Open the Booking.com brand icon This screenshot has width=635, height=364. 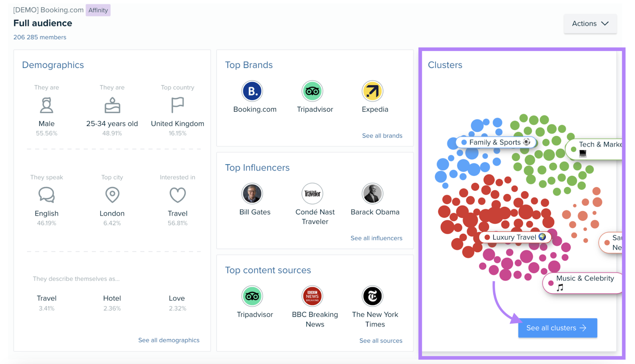(x=253, y=91)
